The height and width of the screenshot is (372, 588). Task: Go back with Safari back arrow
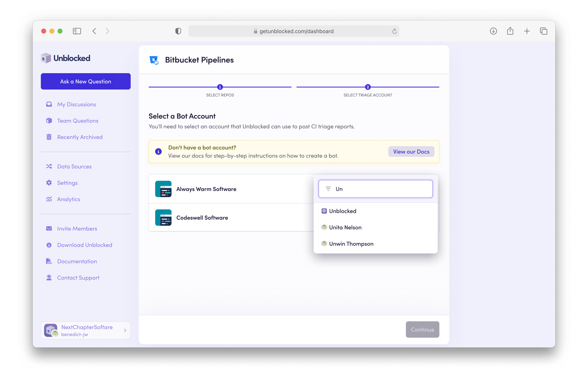94,31
